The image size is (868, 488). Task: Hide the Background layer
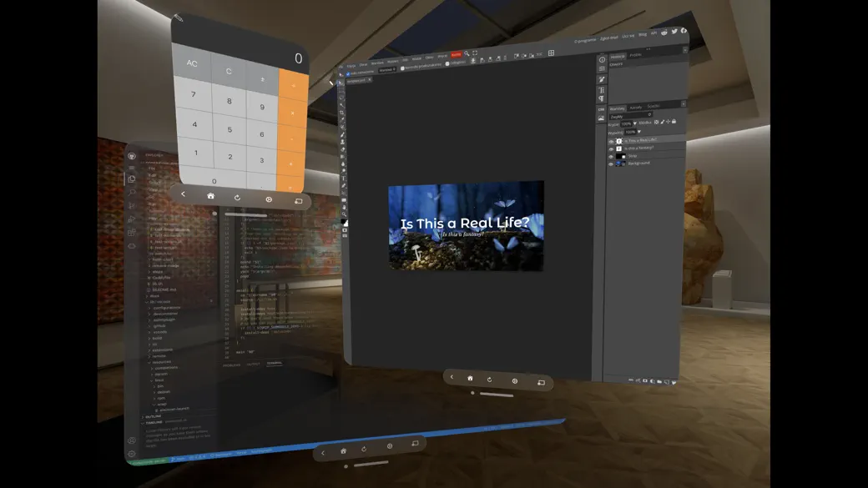pos(611,164)
